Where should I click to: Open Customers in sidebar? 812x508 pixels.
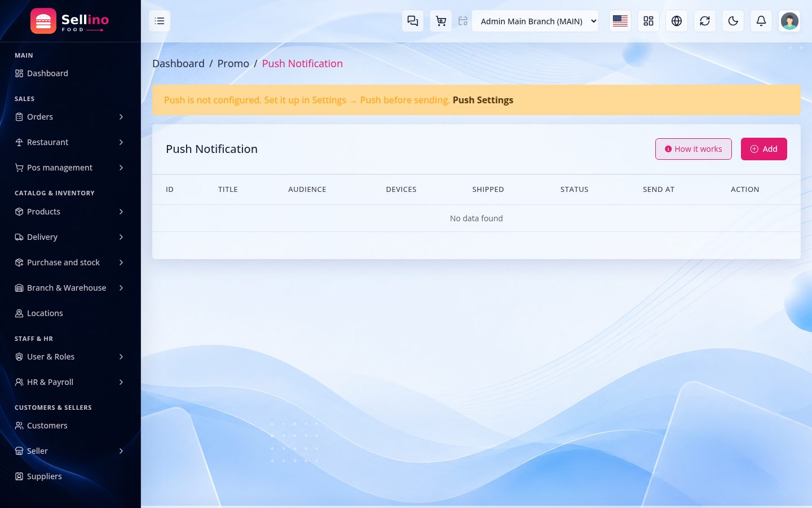[70, 426]
